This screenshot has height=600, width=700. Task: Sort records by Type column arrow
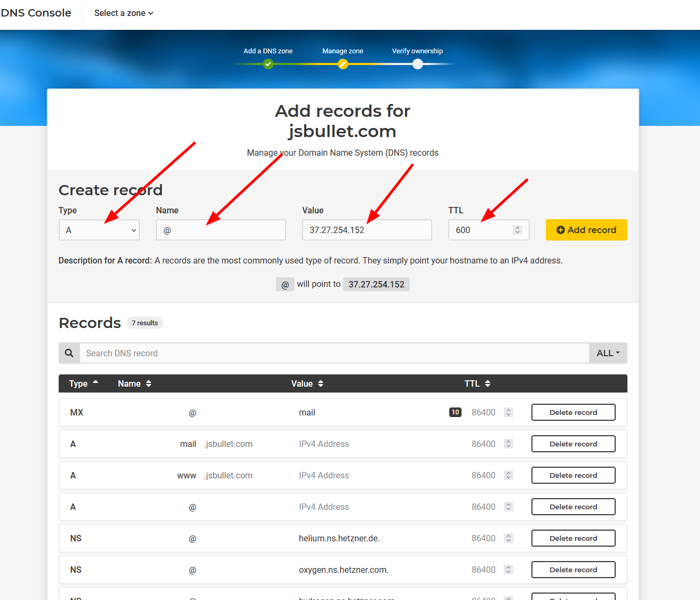pyautogui.click(x=96, y=383)
